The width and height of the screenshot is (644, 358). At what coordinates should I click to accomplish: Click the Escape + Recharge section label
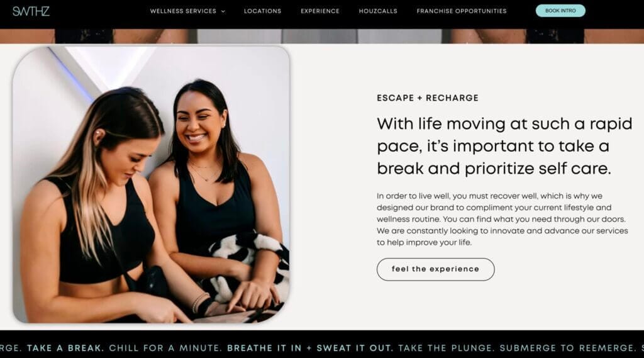pos(428,98)
